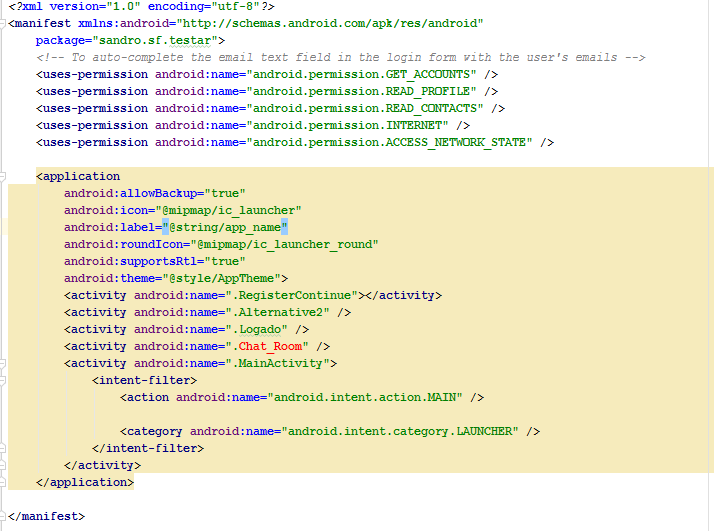This screenshot has height=531, width=714.
Task: Collapse the manifest tag fold marker
Action: point(2,23)
